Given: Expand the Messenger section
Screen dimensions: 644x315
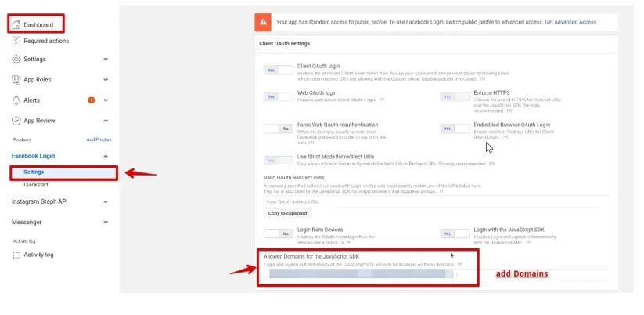Looking at the screenshot, I should (106, 222).
